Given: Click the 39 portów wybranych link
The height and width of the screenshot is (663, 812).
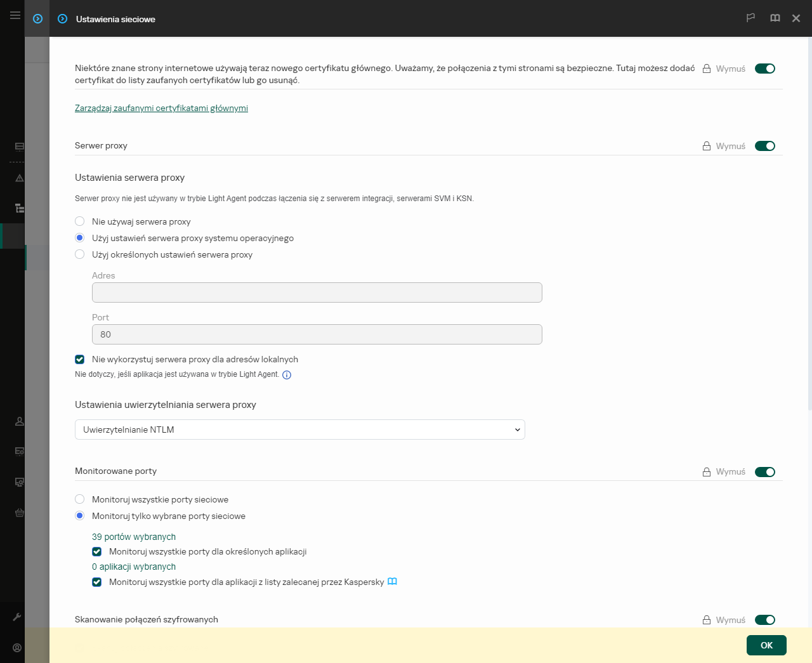Looking at the screenshot, I should pyautogui.click(x=134, y=536).
